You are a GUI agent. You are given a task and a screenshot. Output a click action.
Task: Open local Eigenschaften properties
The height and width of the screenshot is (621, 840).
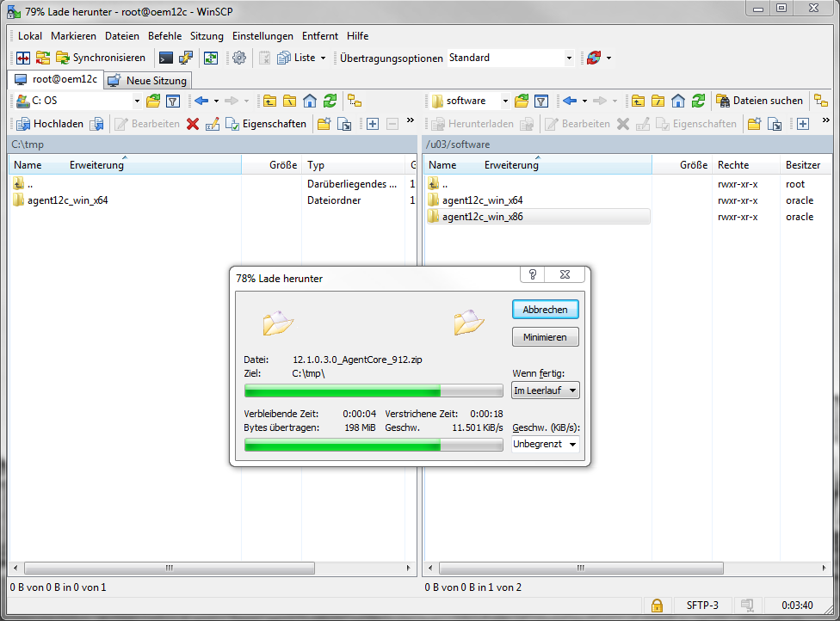tap(266, 124)
